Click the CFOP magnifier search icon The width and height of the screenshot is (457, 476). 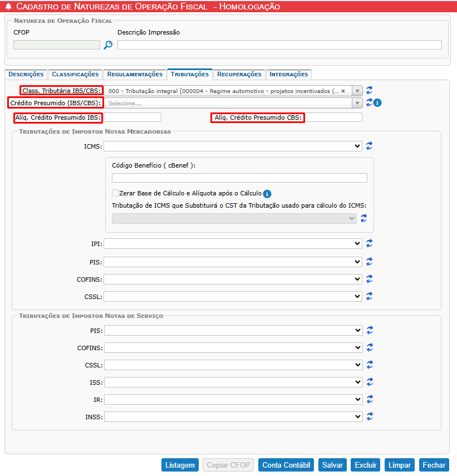click(108, 45)
